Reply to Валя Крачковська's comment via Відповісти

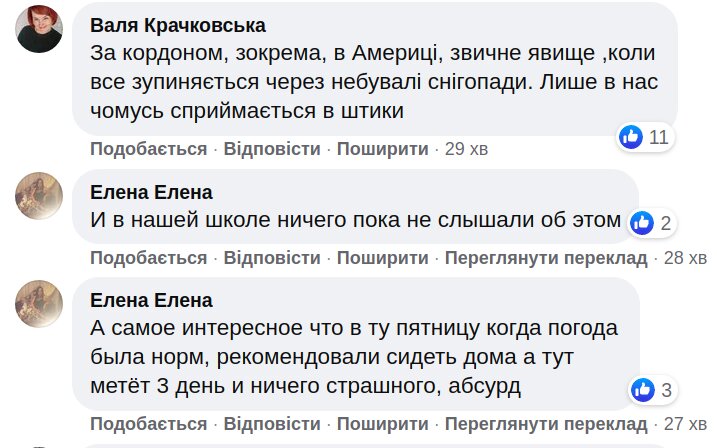click(272, 149)
